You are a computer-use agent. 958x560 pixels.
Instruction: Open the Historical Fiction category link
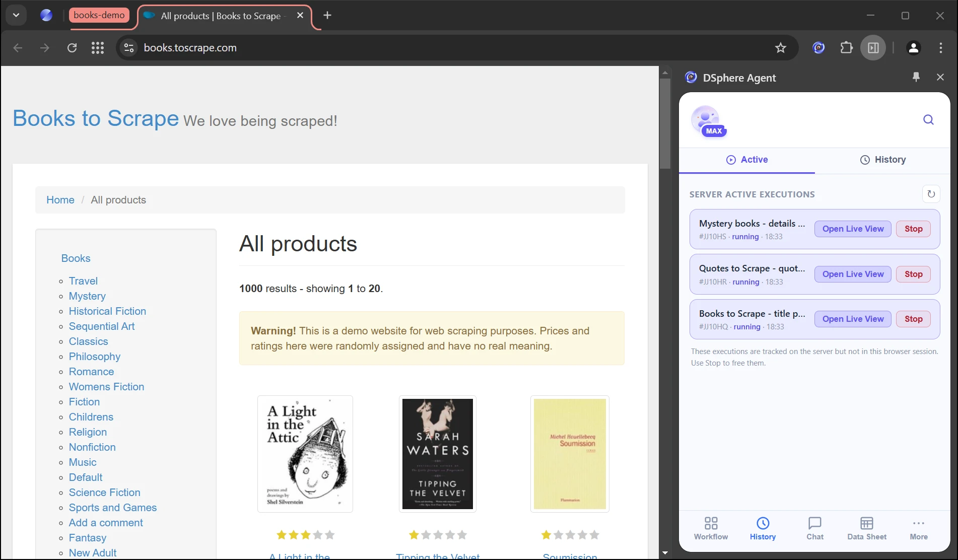point(107,311)
